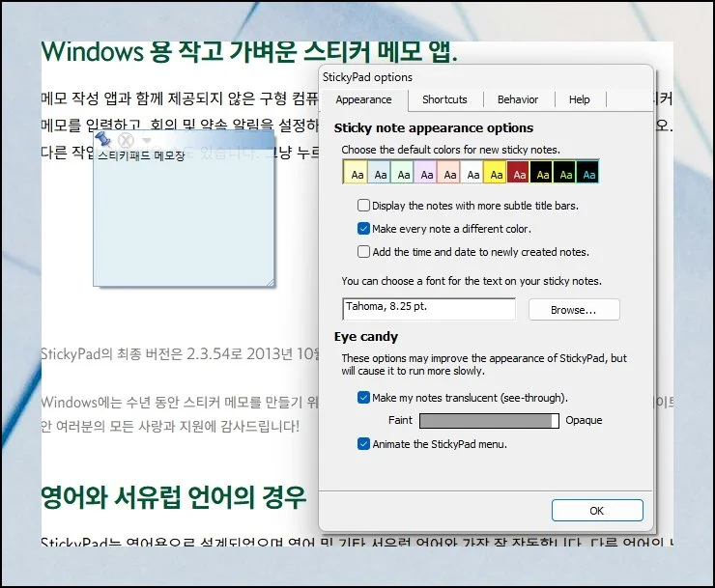Enable subtle title bars checkbox
Viewport: 715px width, 588px height.
click(x=363, y=206)
